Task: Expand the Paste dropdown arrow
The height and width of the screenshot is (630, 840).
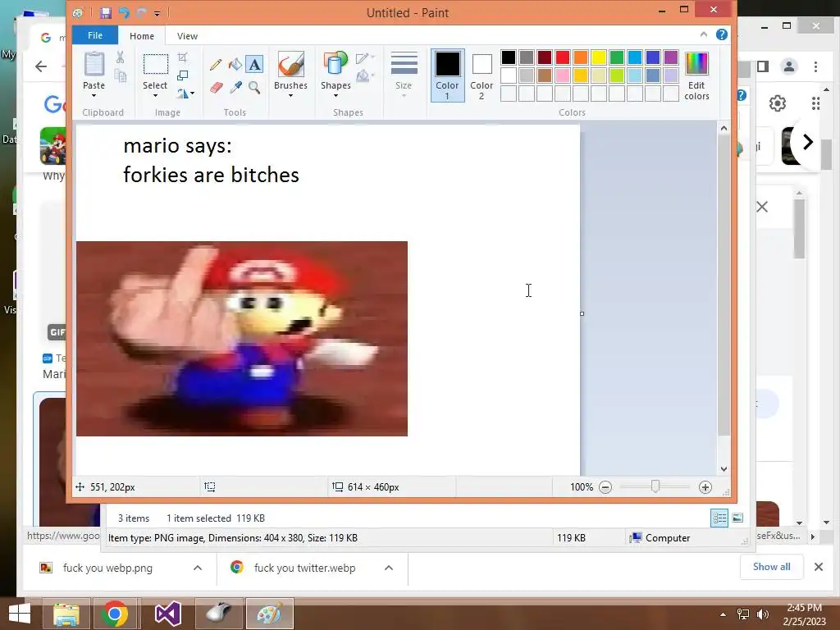Action: point(94,96)
